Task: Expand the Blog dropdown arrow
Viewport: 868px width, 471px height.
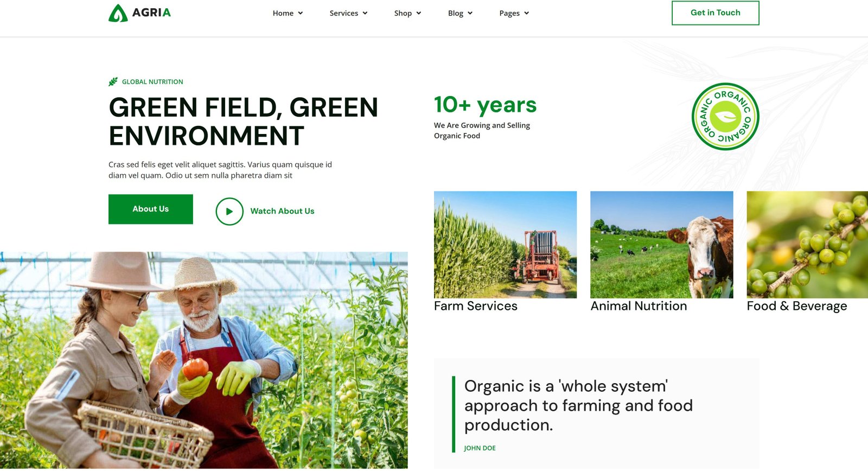Action: pyautogui.click(x=470, y=14)
